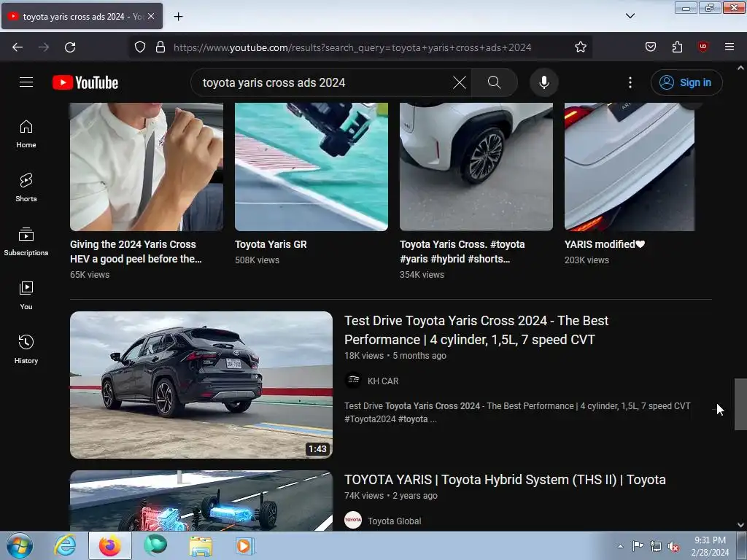Screen dimensions: 747x560
Task: Save page to Pocket
Action: [x=651, y=47]
